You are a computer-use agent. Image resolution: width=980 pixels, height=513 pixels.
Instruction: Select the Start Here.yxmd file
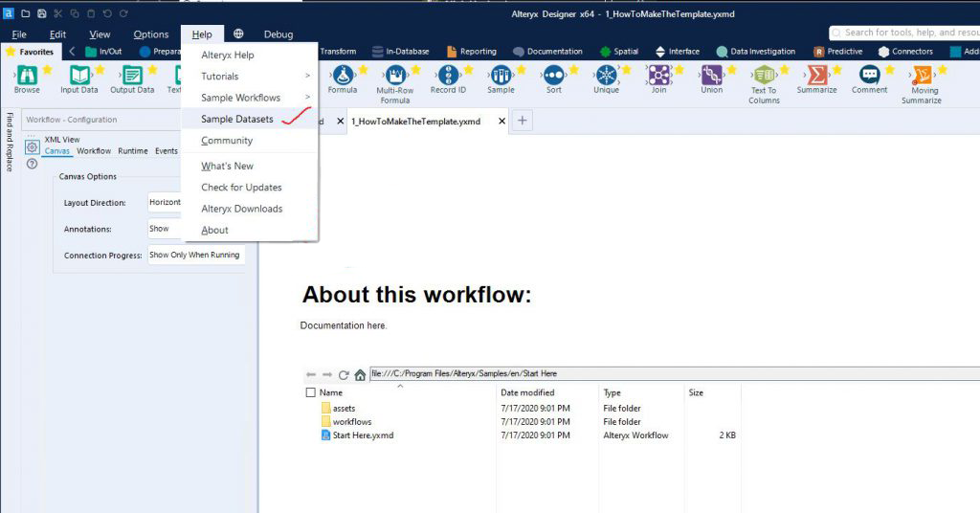click(357, 435)
